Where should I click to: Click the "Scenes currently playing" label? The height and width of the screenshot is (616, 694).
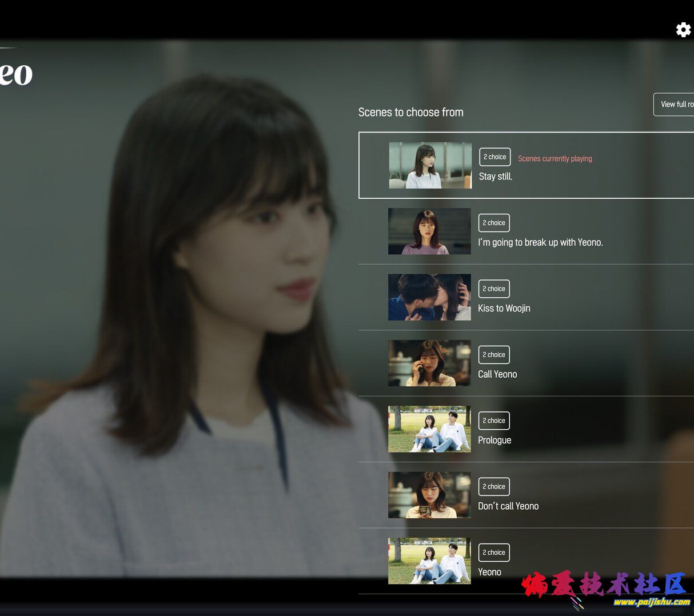pyautogui.click(x=555, y=159)
